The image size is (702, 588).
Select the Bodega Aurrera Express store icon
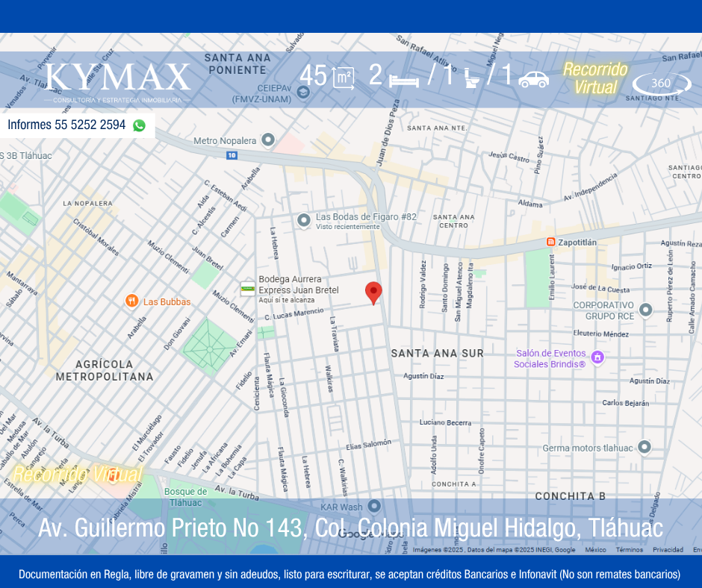(x=247, y=290)
